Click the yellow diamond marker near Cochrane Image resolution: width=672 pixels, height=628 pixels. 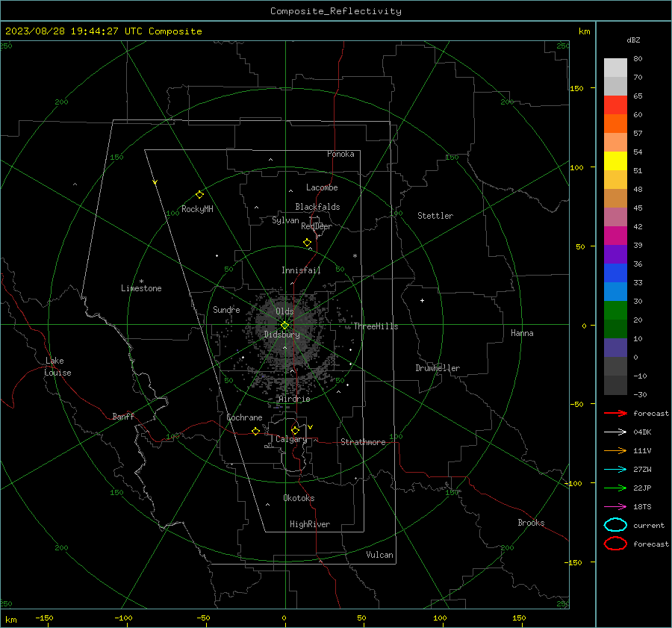[x=255, y=432]
